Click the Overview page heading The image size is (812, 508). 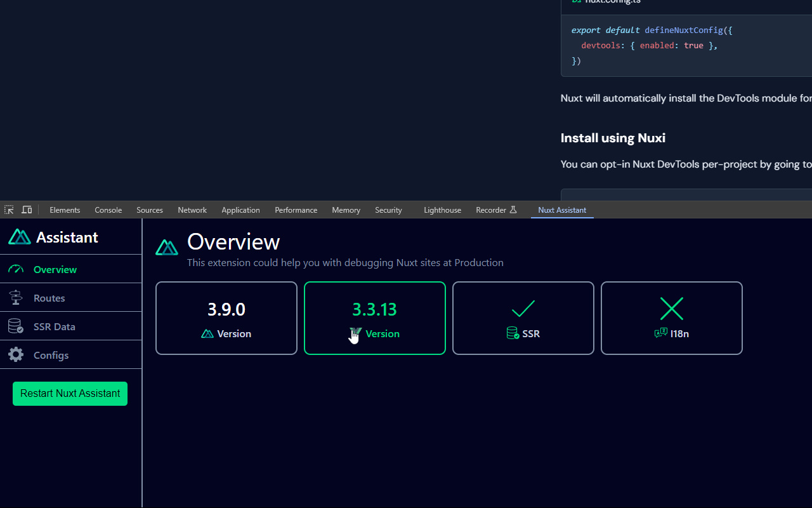pyautogui.click(x=233, y=242)
